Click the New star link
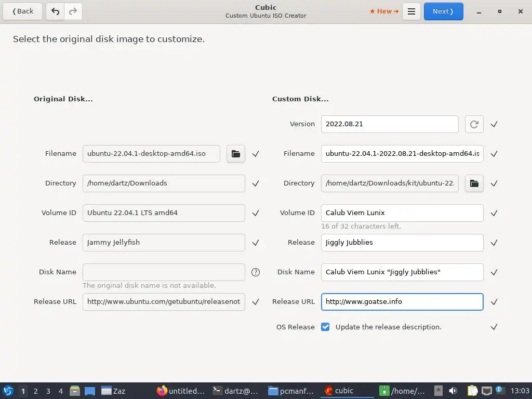This screenshot has height=399, width=532. click(384, 11)
